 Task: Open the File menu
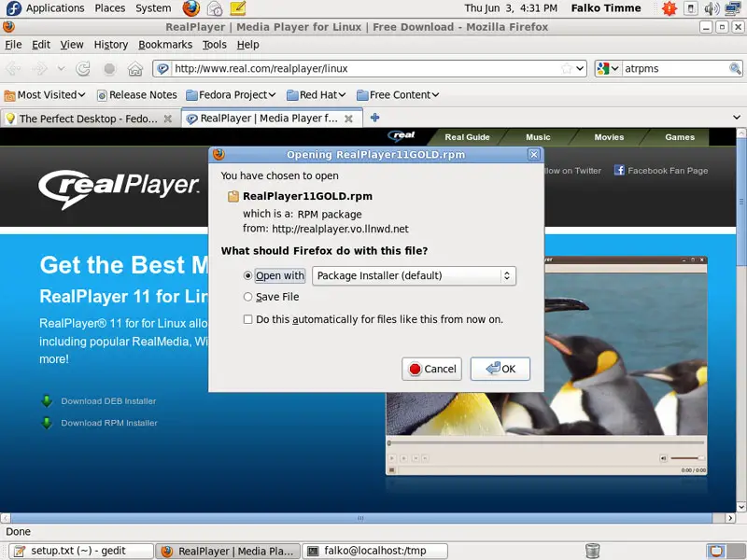tap(13, 44)
